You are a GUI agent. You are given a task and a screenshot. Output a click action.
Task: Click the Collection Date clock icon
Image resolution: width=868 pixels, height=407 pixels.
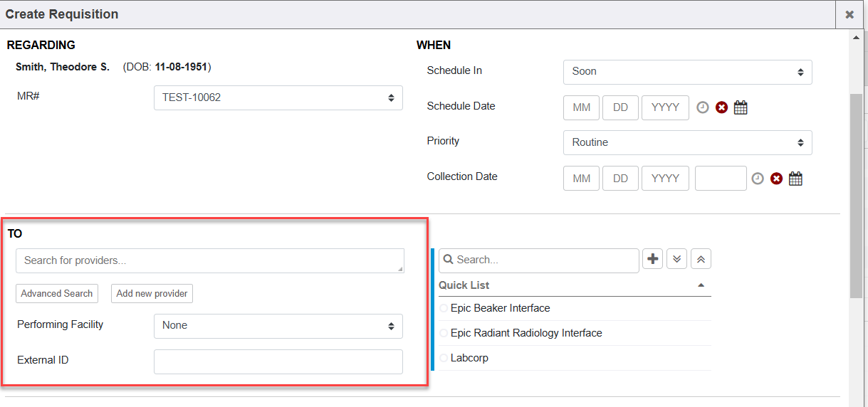tap(758, 179)
